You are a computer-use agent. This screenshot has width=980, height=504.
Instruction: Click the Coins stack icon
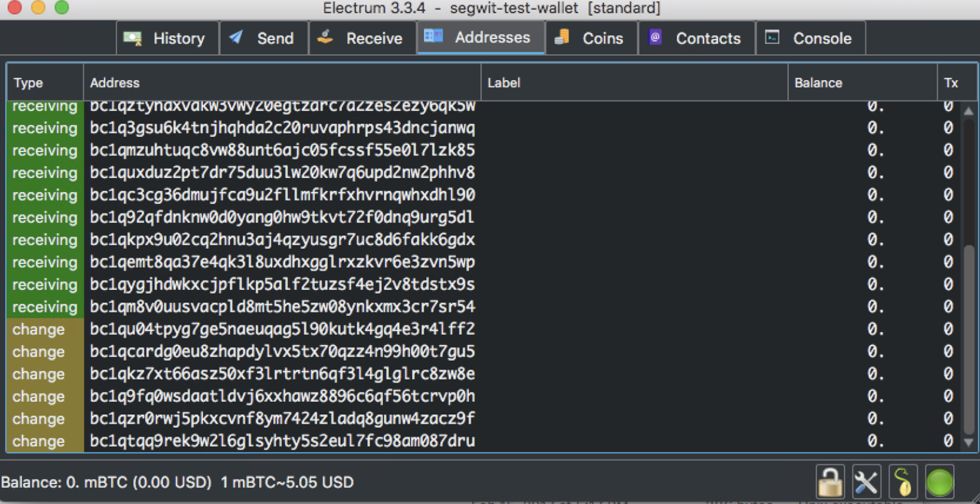[x=561, y=37]
